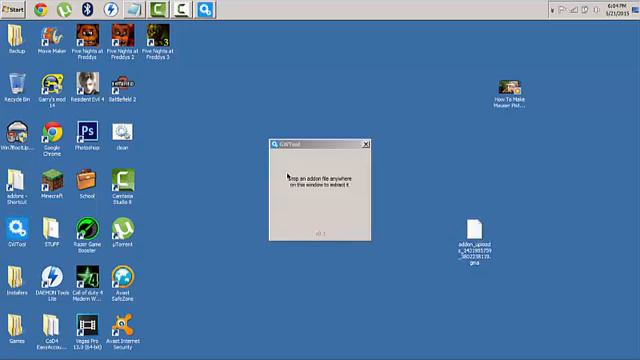Select the Photoshop desktop shortcut
The width and height of the screenshot is (640, 360).
click(x=87, y=136)
